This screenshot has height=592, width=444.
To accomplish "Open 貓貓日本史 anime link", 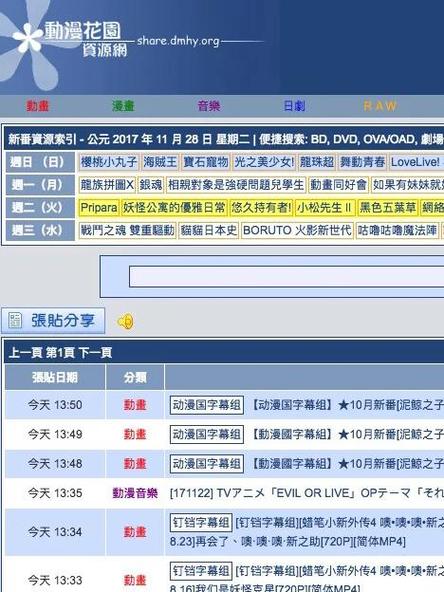I will coord(208,230).
